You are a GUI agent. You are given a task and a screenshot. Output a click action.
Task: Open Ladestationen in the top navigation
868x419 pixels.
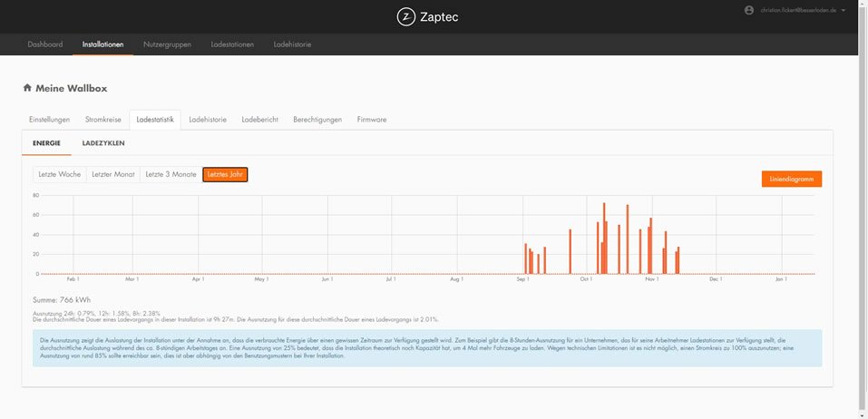pos(232,44)
